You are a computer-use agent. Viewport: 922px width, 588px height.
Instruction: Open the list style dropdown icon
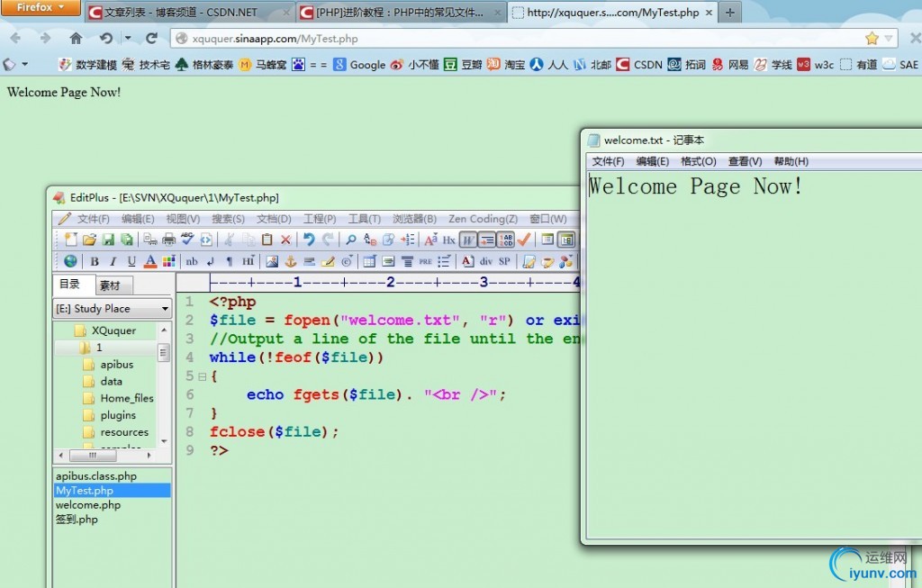(x=444, y=262)
